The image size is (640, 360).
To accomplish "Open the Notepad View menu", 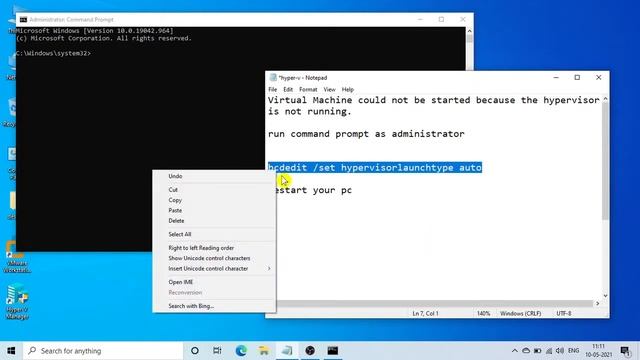I will [x=329, y=89].
